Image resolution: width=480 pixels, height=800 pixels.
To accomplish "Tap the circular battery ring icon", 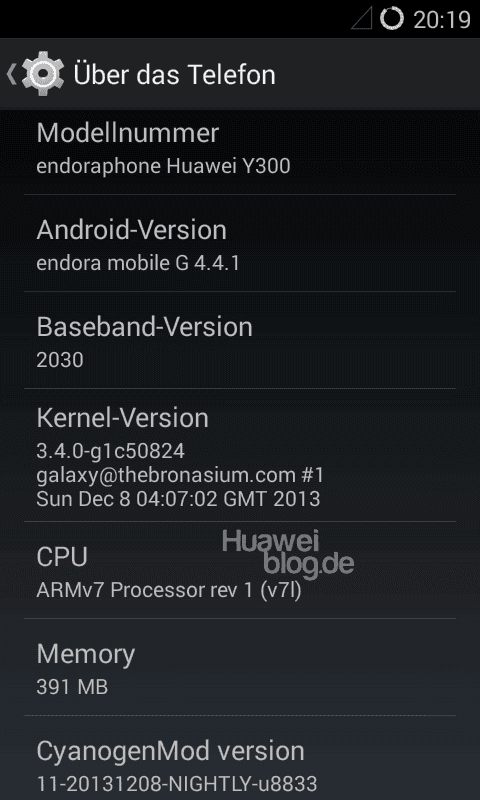I will 392,19.
